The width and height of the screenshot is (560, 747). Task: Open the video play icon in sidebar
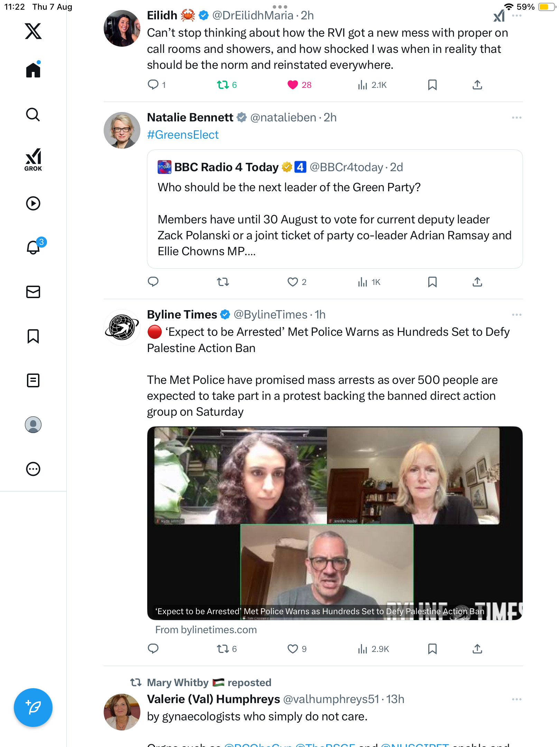click(x=33, y=203)
